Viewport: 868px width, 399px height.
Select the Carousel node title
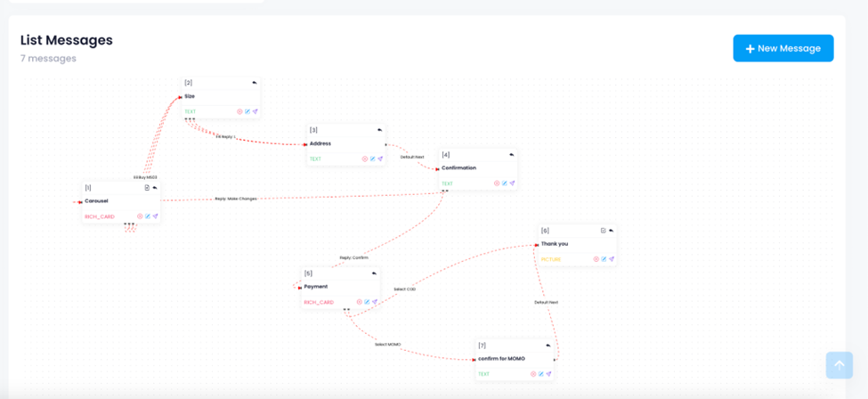point(96,201)
